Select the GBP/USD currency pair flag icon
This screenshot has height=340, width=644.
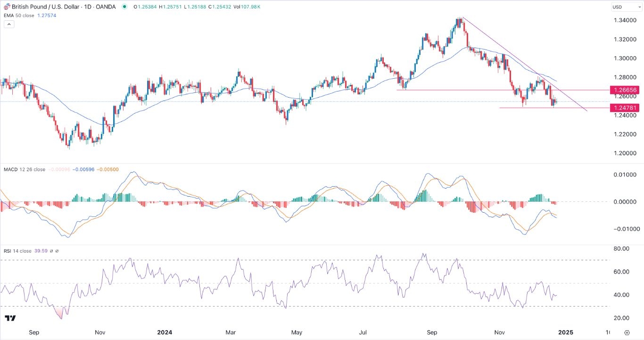(x=7, y=7)
